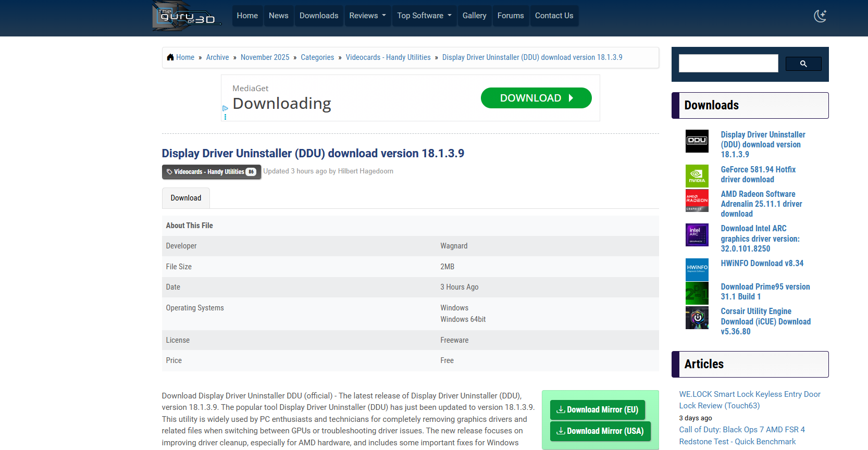The height and width of the screenshot is (450, 868).
Task: Open Call of Duty: Black Ops 7 article
Action: click(x=742, y=435)
